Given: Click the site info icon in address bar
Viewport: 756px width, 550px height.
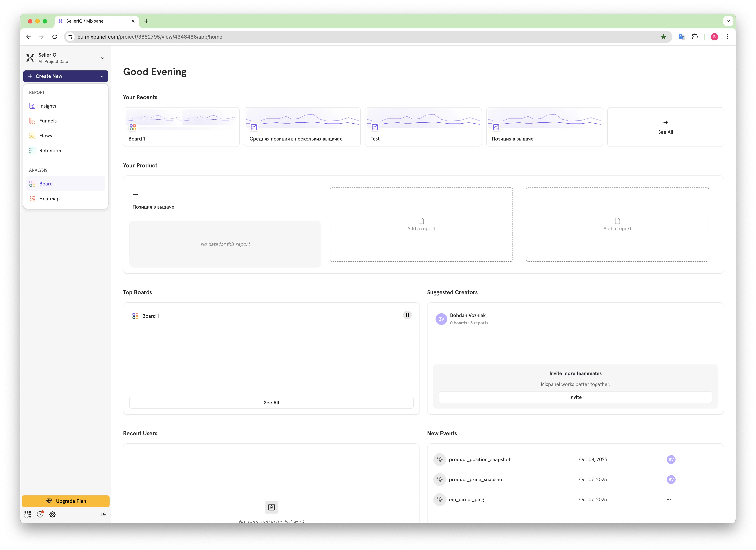Looking at the screenshot, I should (x=70, y=37).
